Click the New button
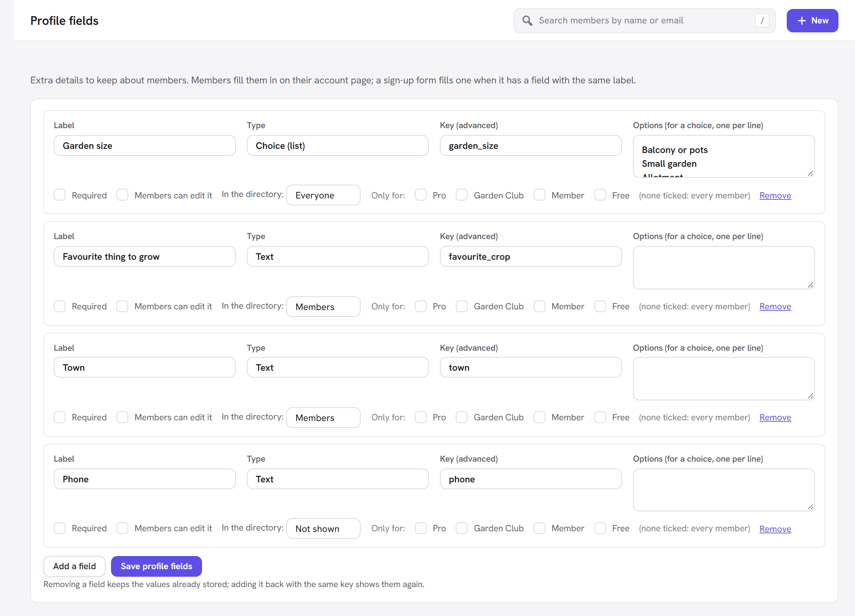Screen dimensions: 855x616 pos(812,20)
